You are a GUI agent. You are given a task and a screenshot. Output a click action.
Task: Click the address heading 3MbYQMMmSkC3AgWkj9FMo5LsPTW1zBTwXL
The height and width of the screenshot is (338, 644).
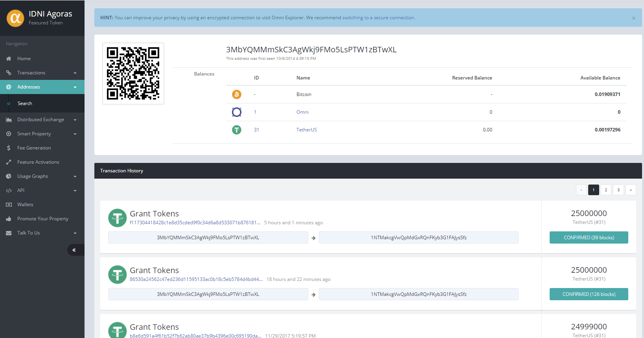[x=311, y=50]
